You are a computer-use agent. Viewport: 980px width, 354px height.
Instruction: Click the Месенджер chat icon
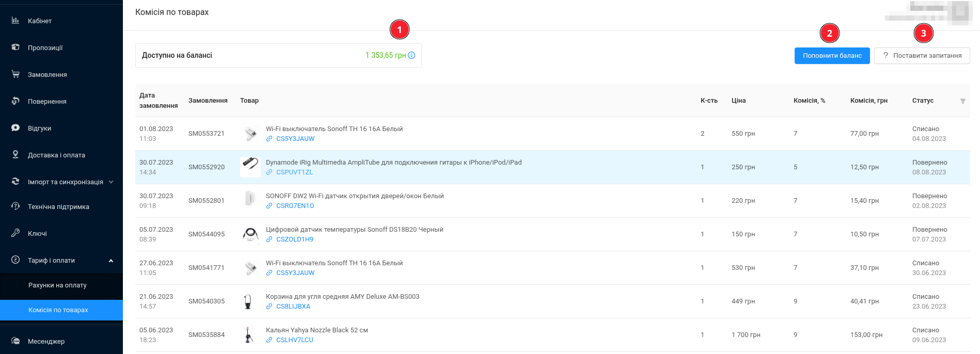[15, 341]
